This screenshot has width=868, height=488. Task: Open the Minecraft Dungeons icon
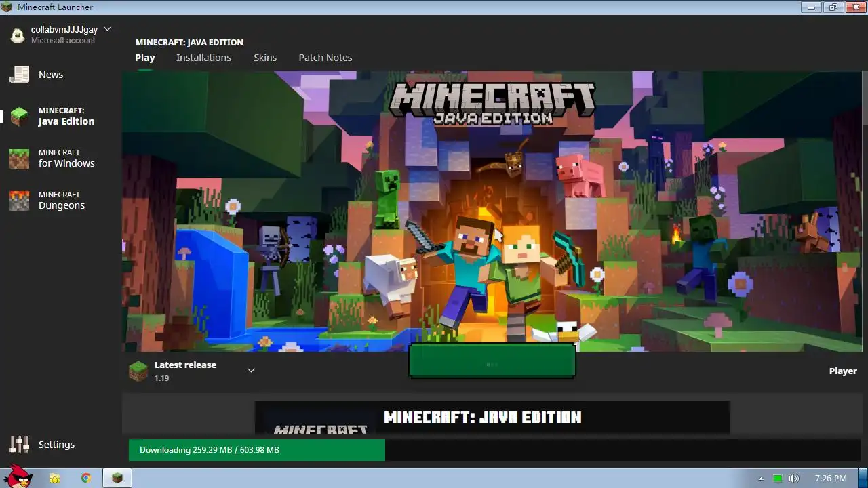click(19, 201)
